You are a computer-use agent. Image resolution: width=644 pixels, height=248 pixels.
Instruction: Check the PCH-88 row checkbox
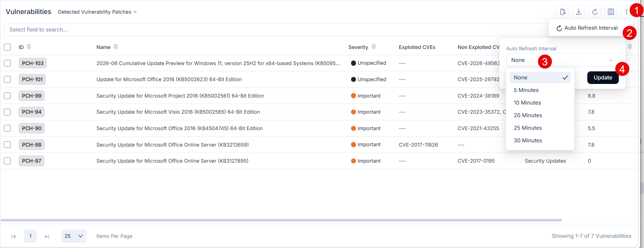pos(7,144)
